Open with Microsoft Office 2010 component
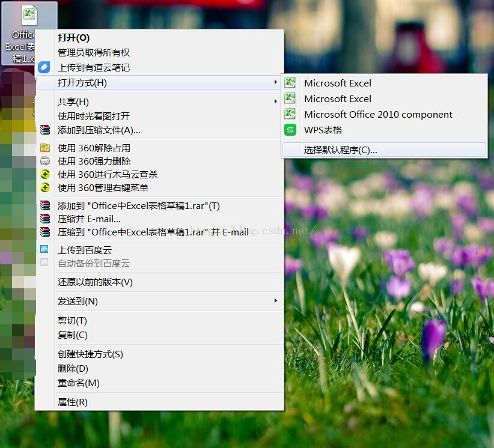This screenshot has width=494, height=448. pyautogui.click(x=384, y=114)
